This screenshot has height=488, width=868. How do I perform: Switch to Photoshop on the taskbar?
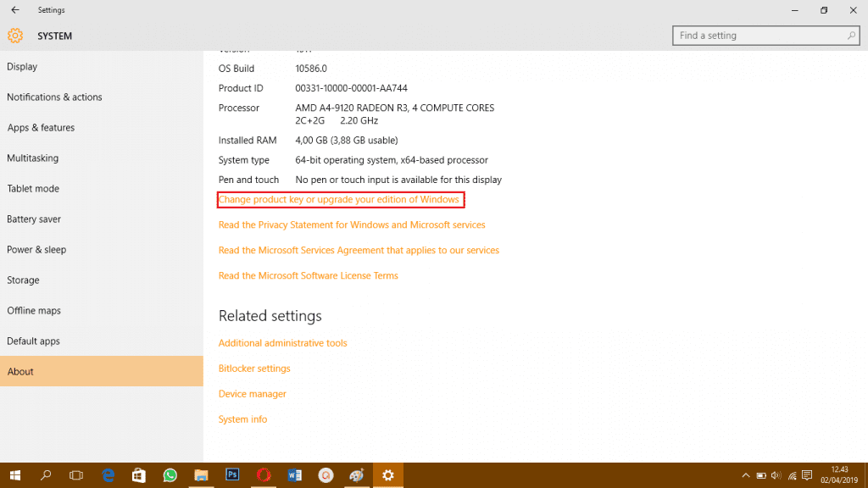232,474
